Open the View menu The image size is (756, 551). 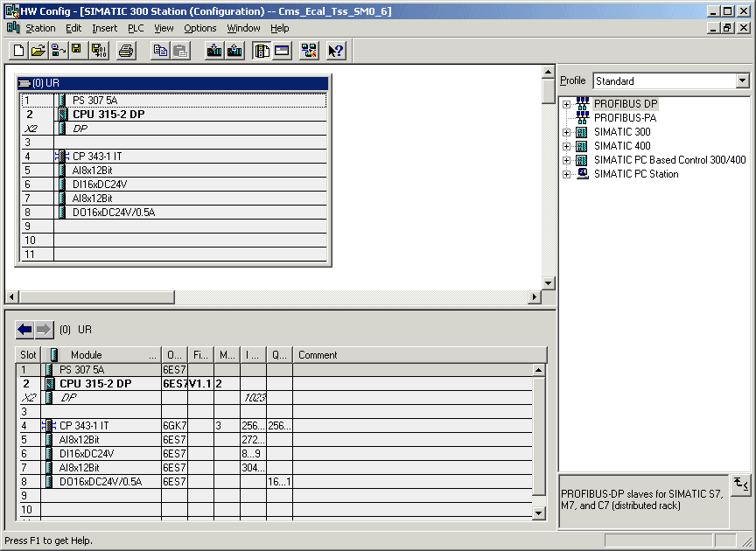pos(164,28)
